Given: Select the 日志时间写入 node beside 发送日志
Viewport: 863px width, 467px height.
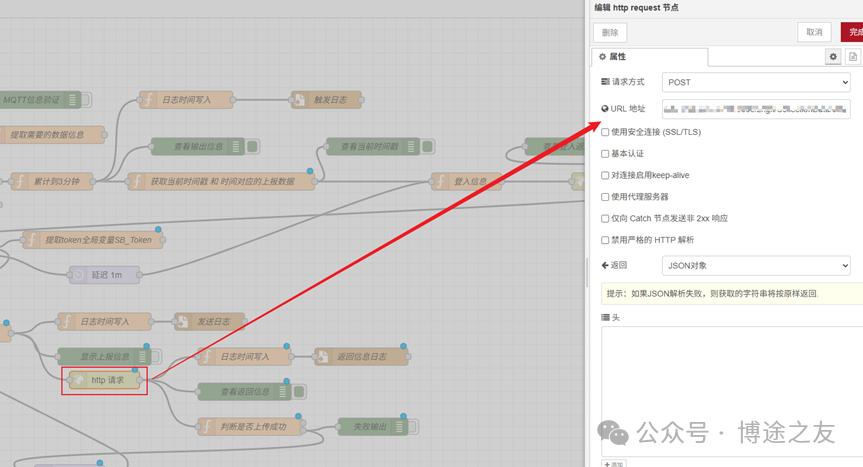Looking at the screenshot, I should pyautogui.click(x=104, y=321).
